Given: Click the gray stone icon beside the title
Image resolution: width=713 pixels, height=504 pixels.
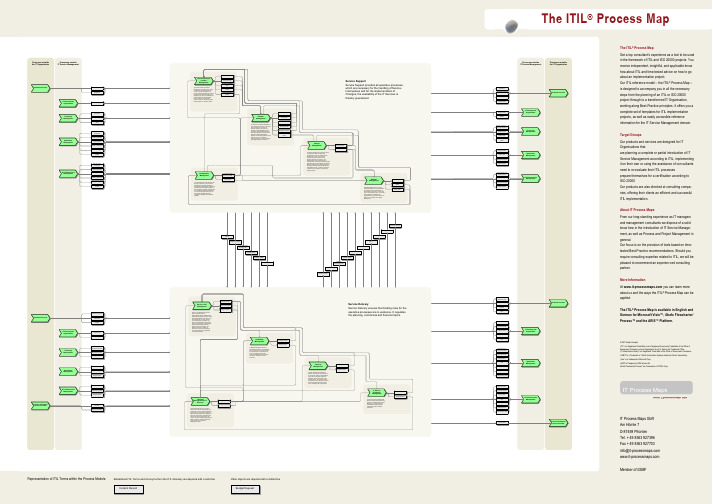Looking at the screenshot, I should (x=512, y=26).
